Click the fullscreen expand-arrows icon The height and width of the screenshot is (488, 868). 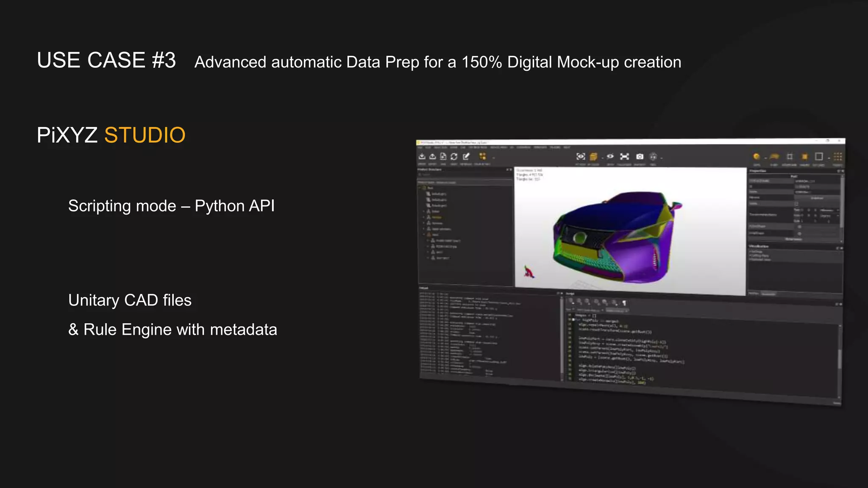(624, 157)
